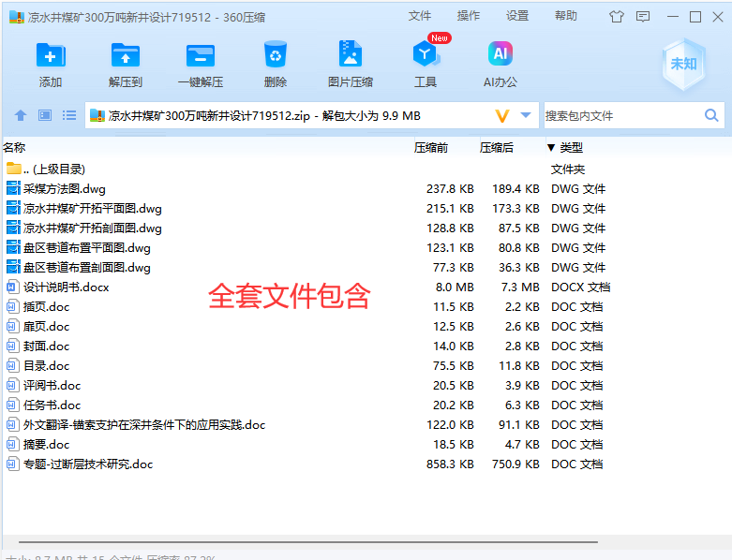
Task: Select 凉水井煤矿开拓平面图.dwg
Action: pos(93,209)
